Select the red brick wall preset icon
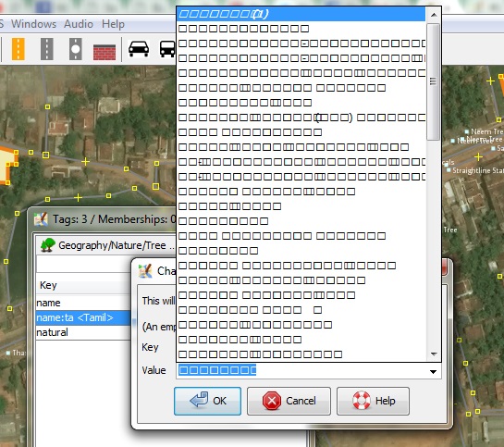Image resolution: width=504 pixels, height=447 pixels. point(104,52)
